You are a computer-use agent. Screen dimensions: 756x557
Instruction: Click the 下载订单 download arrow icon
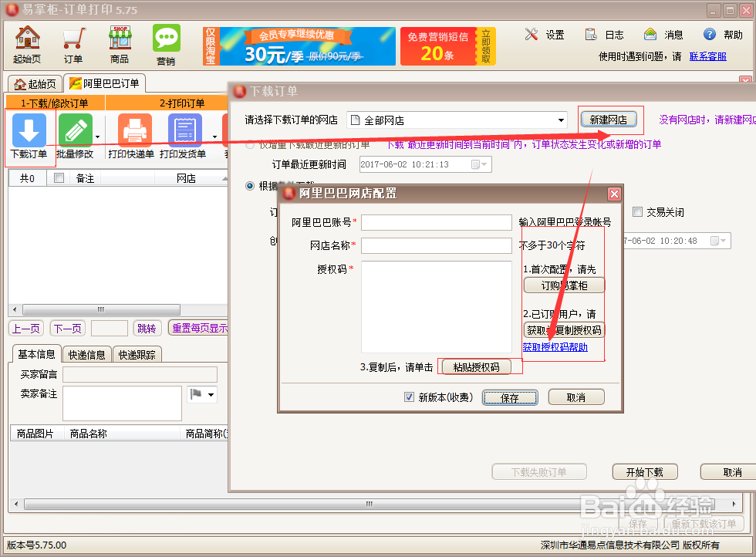pyautogui.click(x=29, y=130)
